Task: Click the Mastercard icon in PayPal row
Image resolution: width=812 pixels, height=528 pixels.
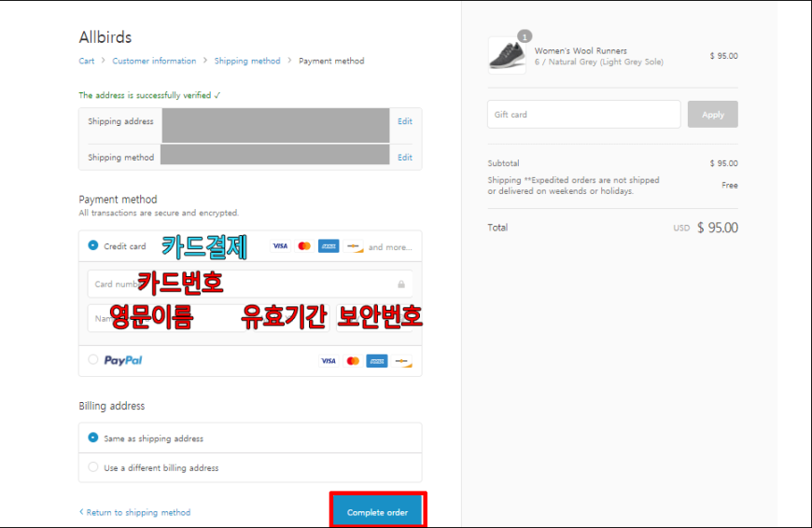Action: [x=353, y=361]
